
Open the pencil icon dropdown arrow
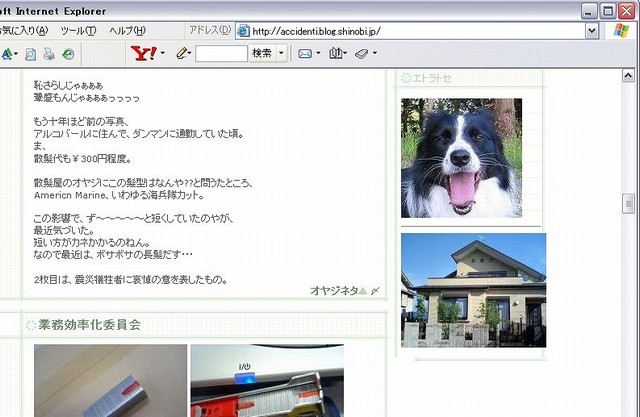190,53
